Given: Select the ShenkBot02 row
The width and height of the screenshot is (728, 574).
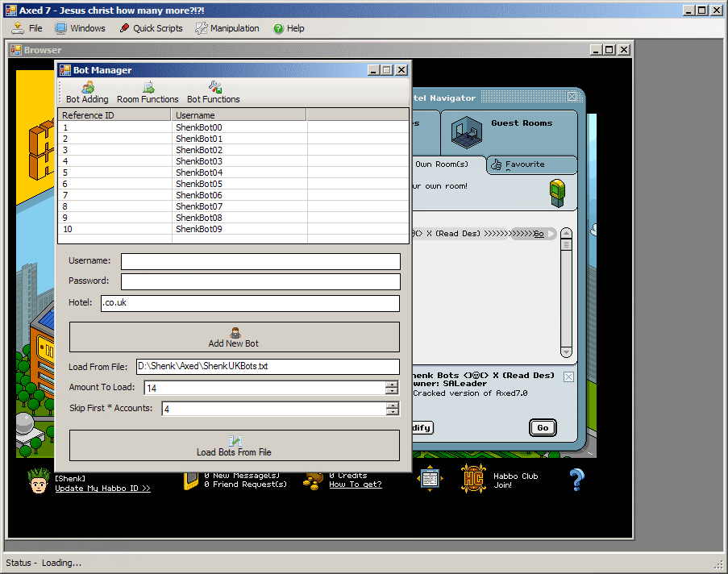Looking at the screenshot, I should pos(234,150).
